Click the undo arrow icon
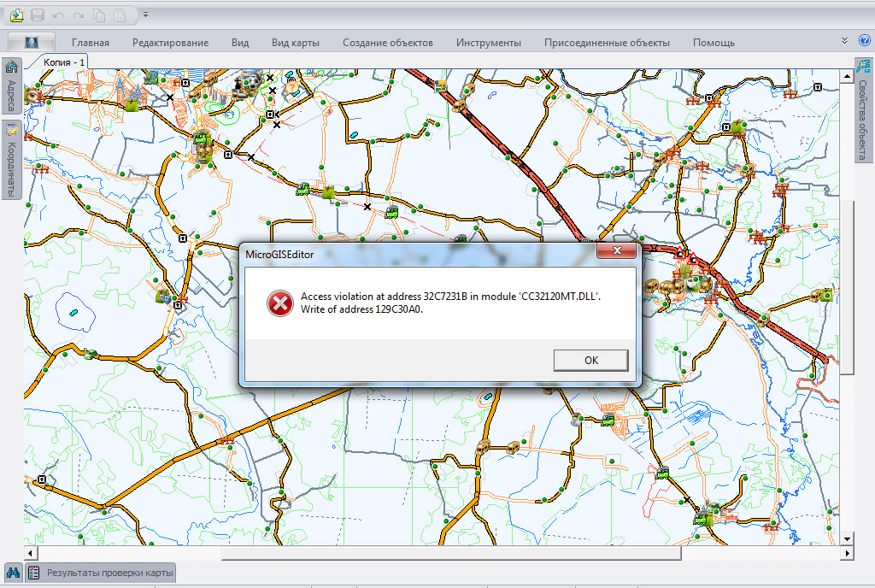Image resolution: width=875 pixels, height=588 pixels. (59, 15)
